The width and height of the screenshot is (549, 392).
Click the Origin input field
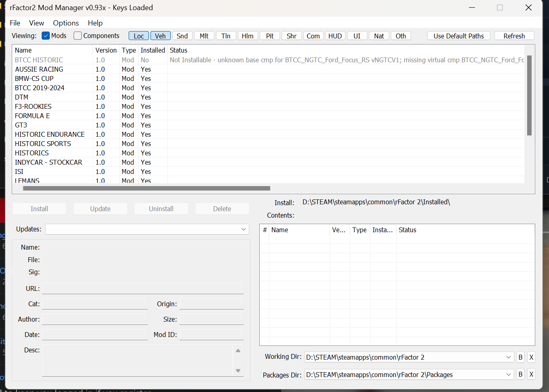coord(212,304)
